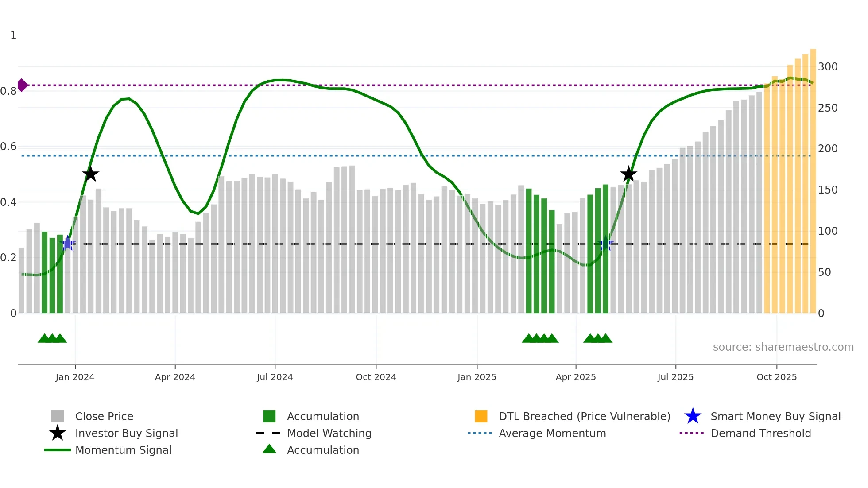Hide the Model Watching legend series
Viewport: 868px width, 488px height.
coord(329,433)
